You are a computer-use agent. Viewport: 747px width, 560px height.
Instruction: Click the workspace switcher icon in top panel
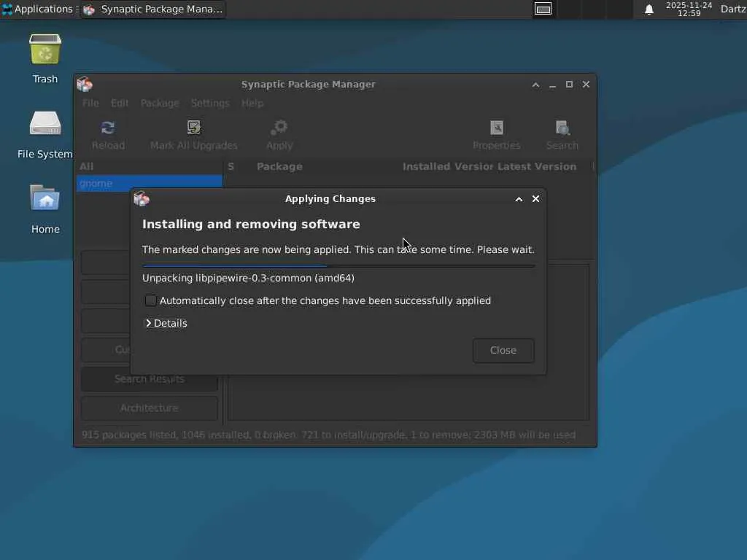pyautogui.click(x=543, y=9)
